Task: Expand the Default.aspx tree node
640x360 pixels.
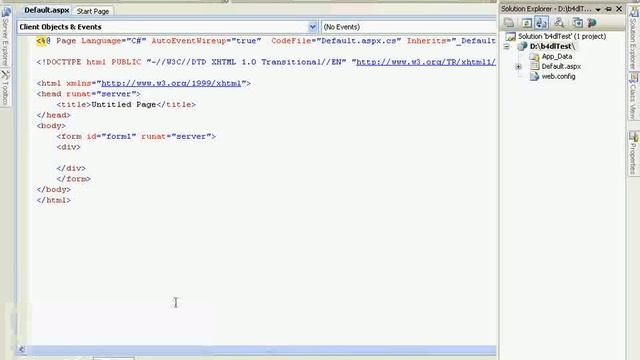Action: click(x=518, y=67)
